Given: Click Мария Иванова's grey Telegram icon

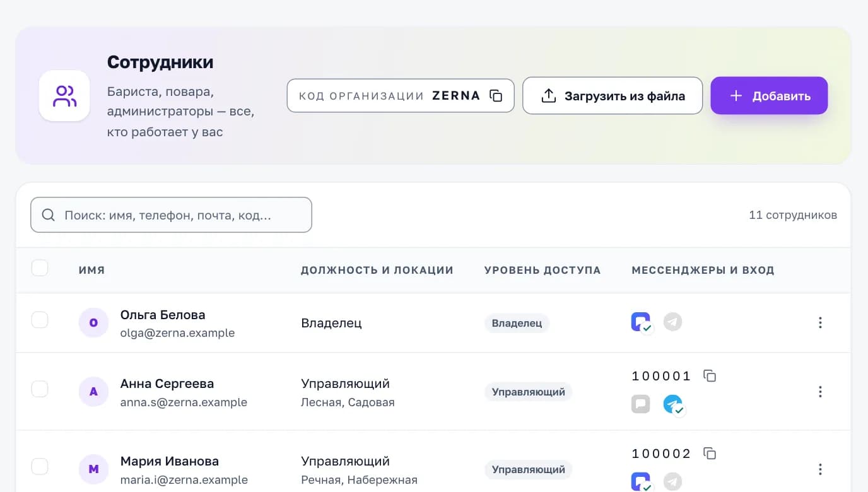Looking at the screenshot, I should [673, 481].
